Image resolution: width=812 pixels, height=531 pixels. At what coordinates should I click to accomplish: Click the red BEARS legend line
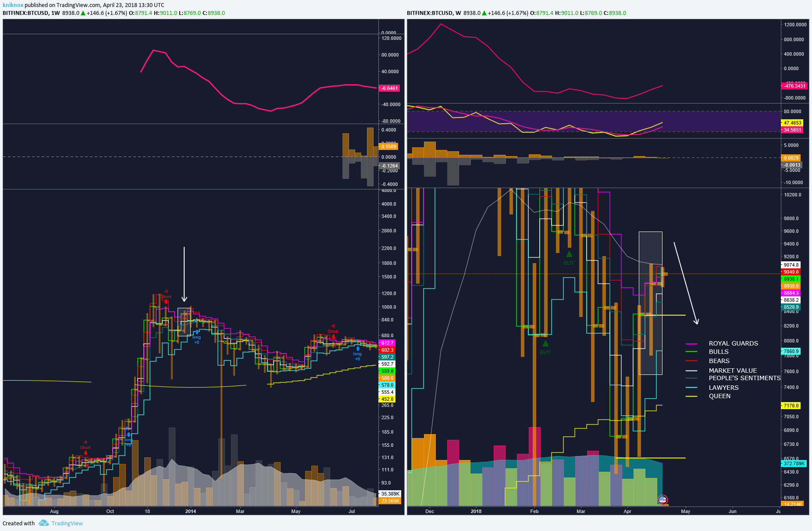click(691, 361)
